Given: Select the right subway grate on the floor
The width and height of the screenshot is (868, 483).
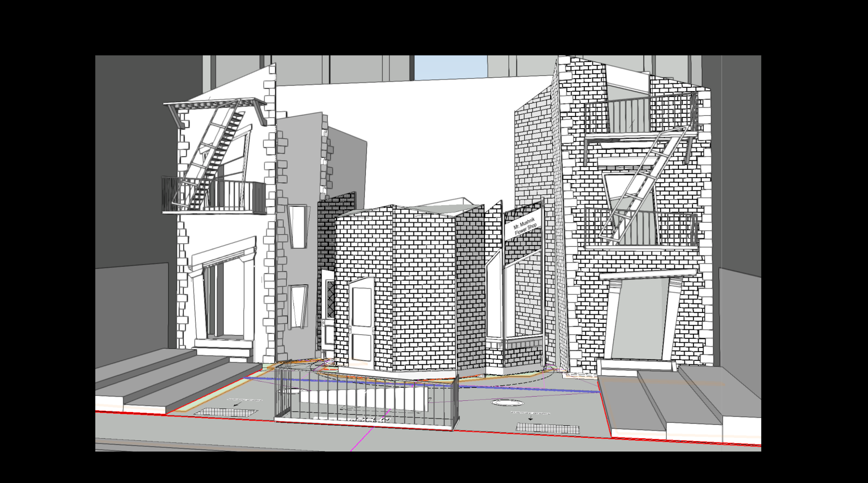Looking at the screenshot, I should 548,428.
